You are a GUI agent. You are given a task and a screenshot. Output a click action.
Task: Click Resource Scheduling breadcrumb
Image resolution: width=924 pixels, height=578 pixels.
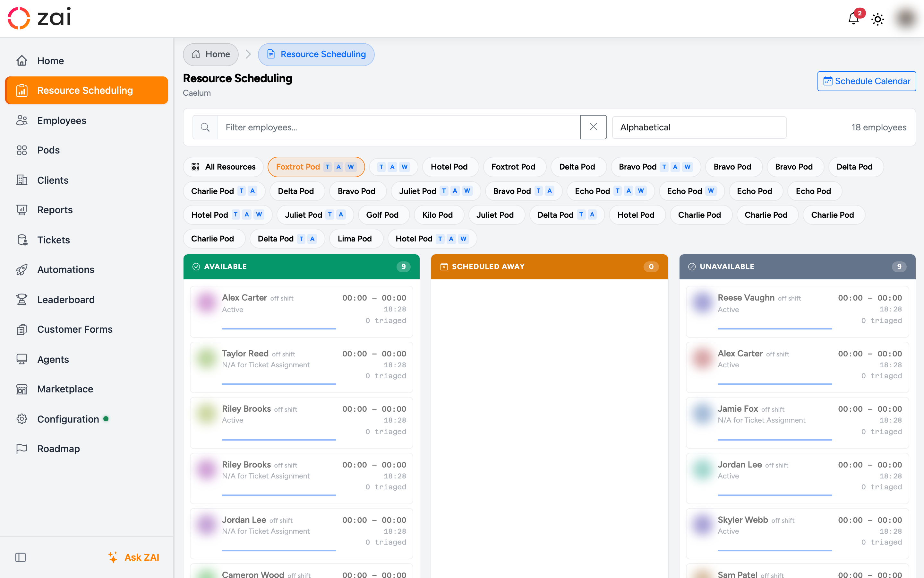[x=316, y=54]
